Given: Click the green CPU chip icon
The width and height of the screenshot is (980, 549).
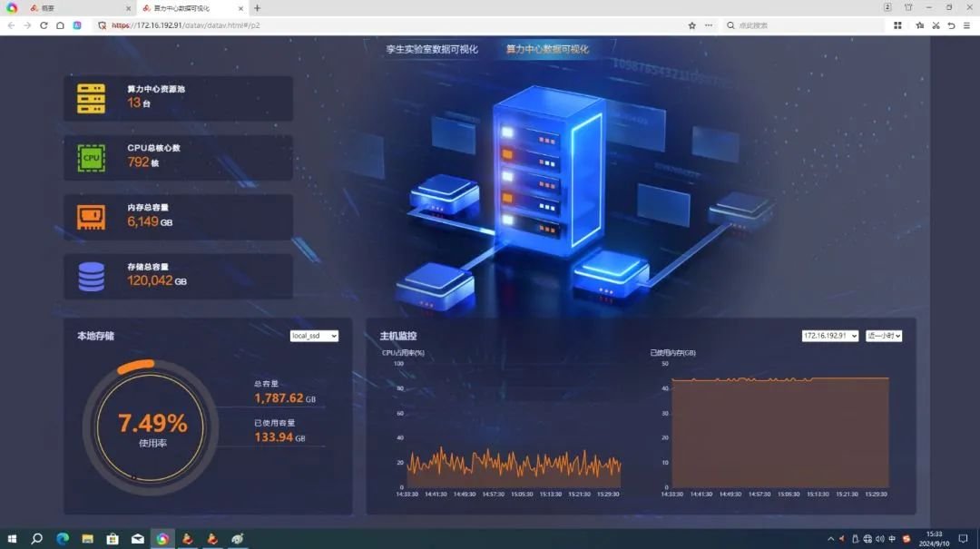Looking at the screenshot, I should pos(91,158).
